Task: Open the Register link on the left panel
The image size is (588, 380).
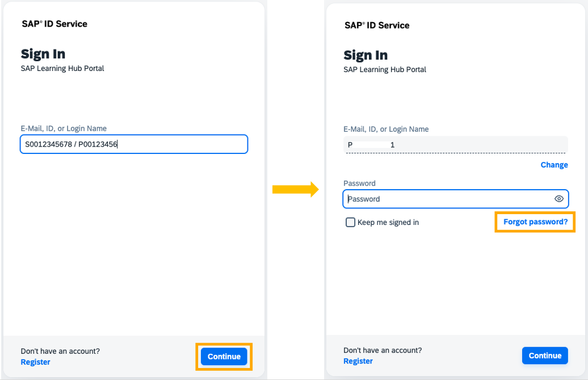Action: coord(35,362)
